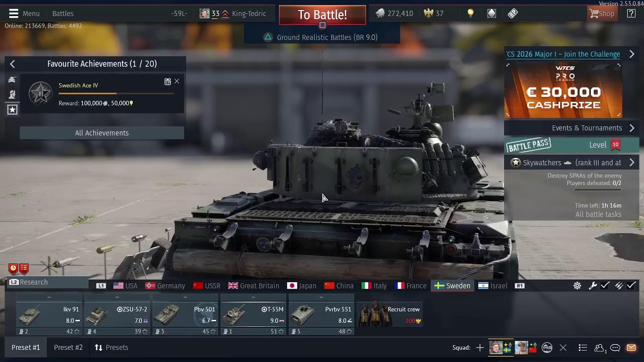The image size is (644, 362).
Task: Leave squad using the X icon
Action: point(563,347)
